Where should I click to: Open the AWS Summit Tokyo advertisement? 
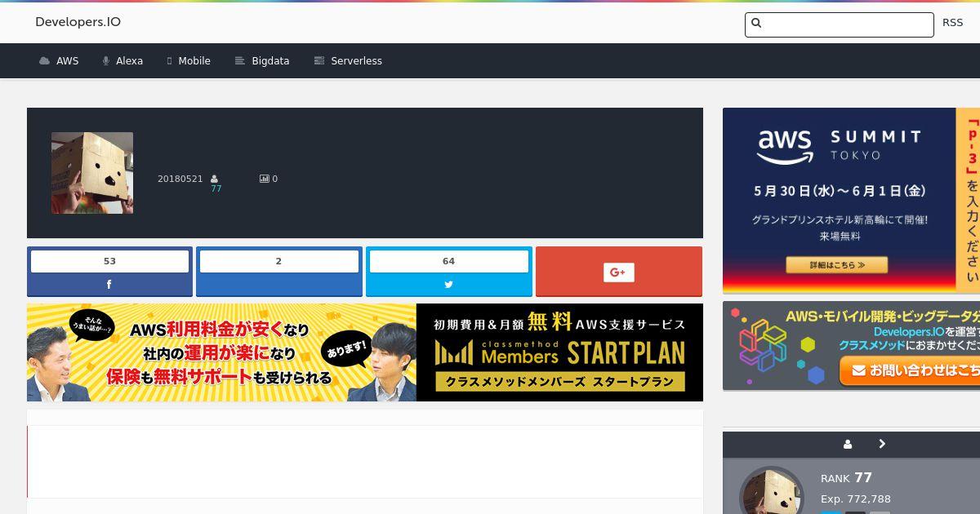(851, 201)
